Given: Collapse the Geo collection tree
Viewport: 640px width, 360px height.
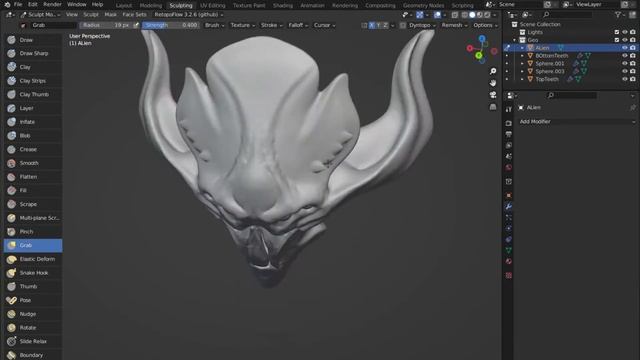Looking at the screenshot, I should pyautogui.click(x=514, y=40).
